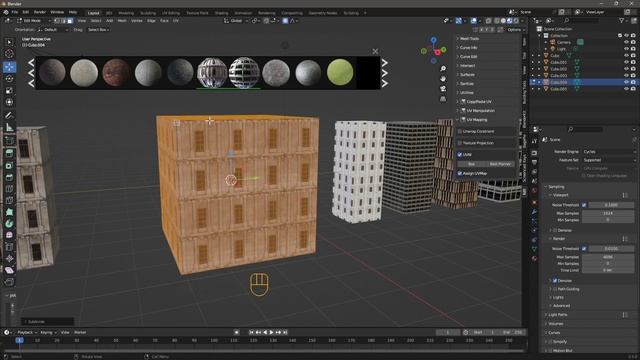
Task: Toggle camera view icon in viewport
Action: (443, 89)
